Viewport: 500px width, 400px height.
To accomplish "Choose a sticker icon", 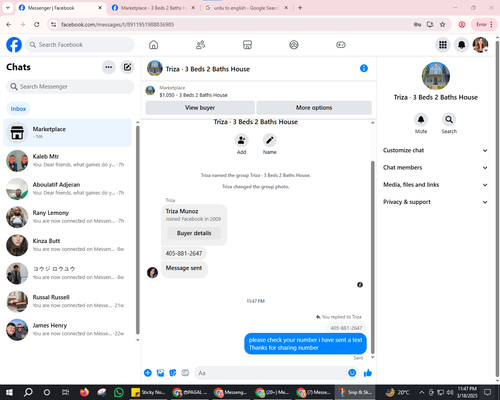I will [173, 373].
